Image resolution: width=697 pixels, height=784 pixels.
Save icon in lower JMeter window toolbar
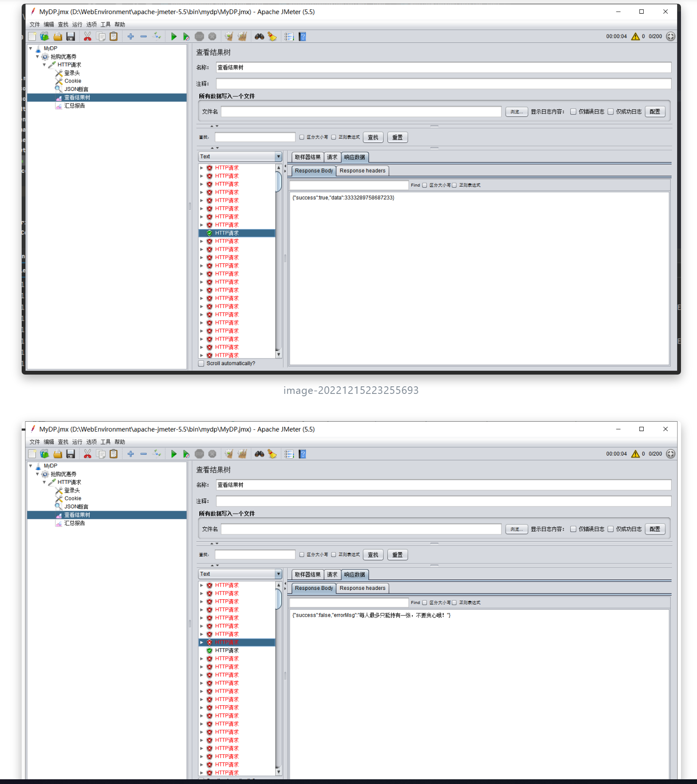point(71,454)
